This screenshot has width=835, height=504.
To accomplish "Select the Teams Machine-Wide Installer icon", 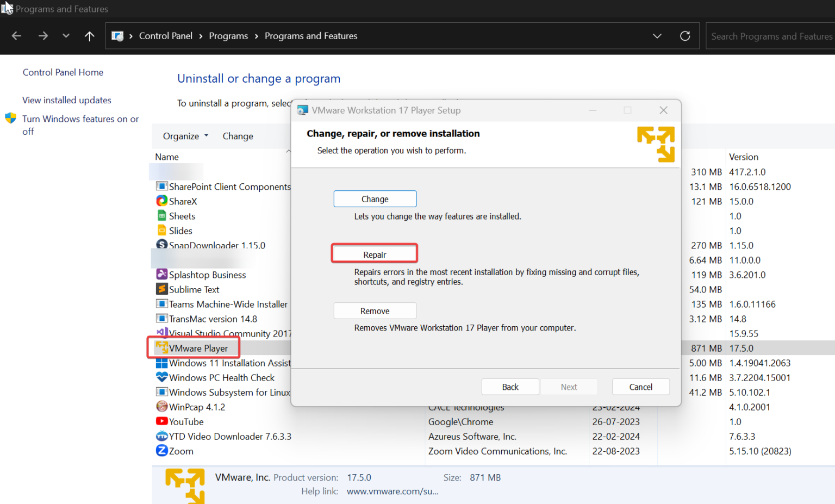I will click(x=161, y=304).
